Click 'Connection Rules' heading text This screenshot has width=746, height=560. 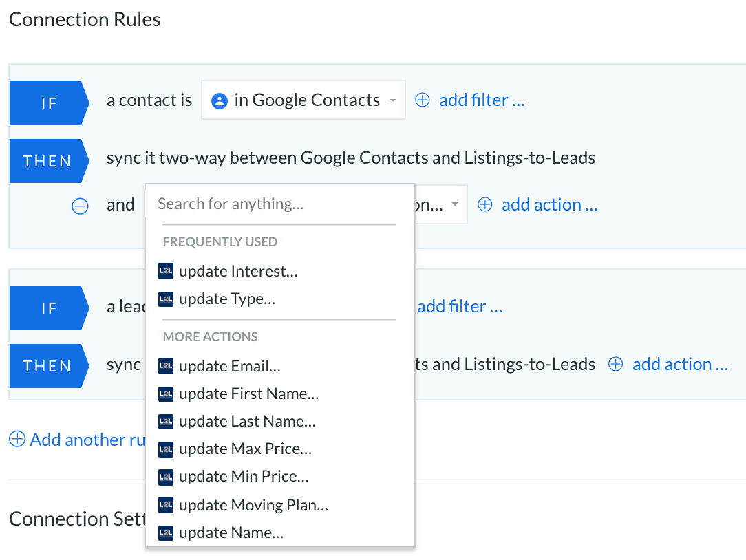click(x=85, y=19)
